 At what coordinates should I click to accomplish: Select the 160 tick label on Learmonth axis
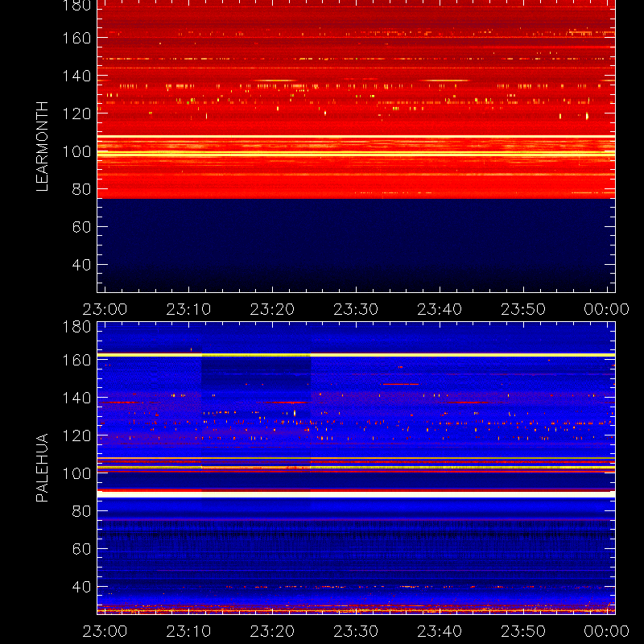[x=76, y=38]
